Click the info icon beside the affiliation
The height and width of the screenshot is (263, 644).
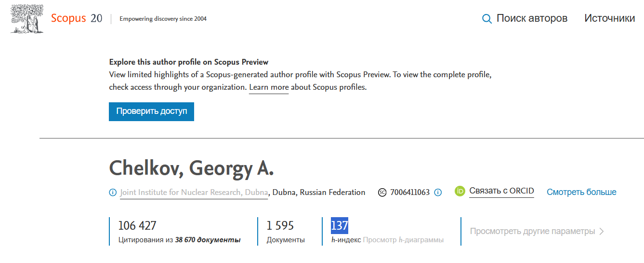(x=113, y=193)
